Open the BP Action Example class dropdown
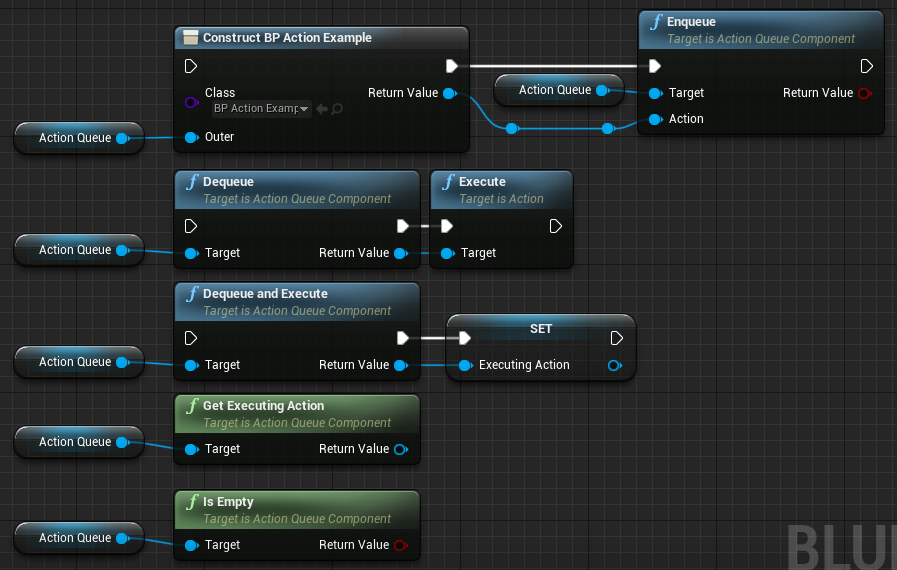The width and height of the screenshot is (897, 570). point(261,109)
